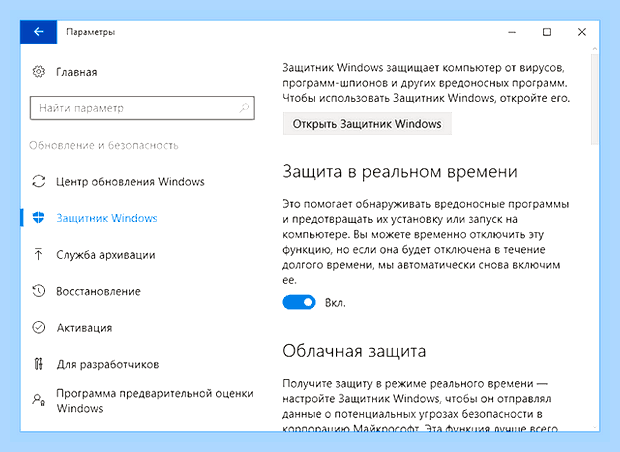
Task: Select Центр обновления Windows section
Action: 130,182
